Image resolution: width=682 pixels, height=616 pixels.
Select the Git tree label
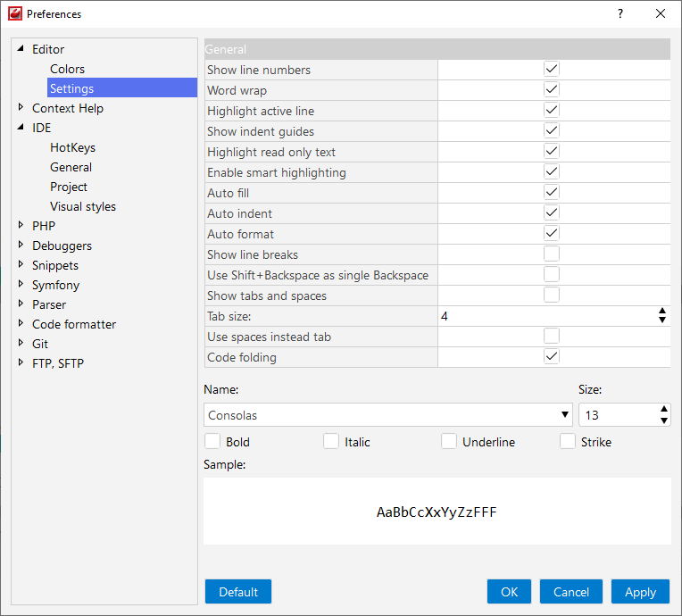coord(40,344)
